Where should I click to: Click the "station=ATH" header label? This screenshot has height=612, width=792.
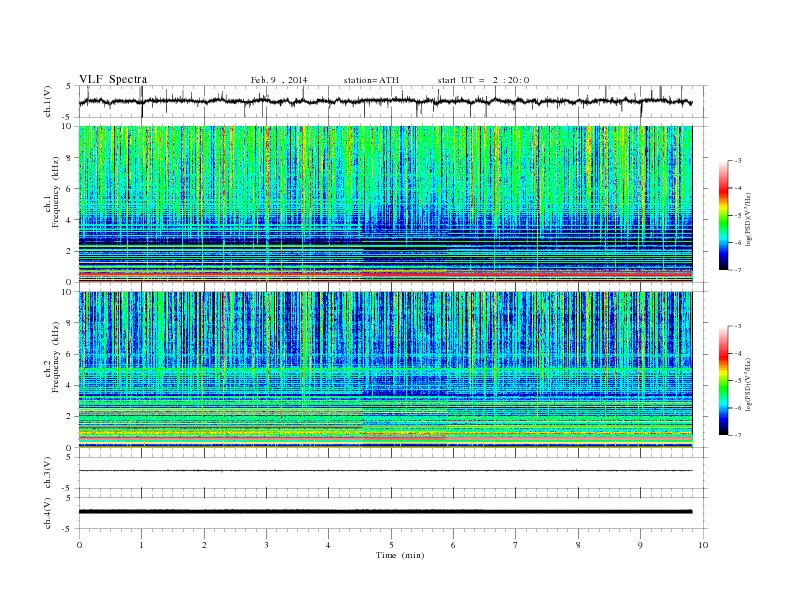371,80
